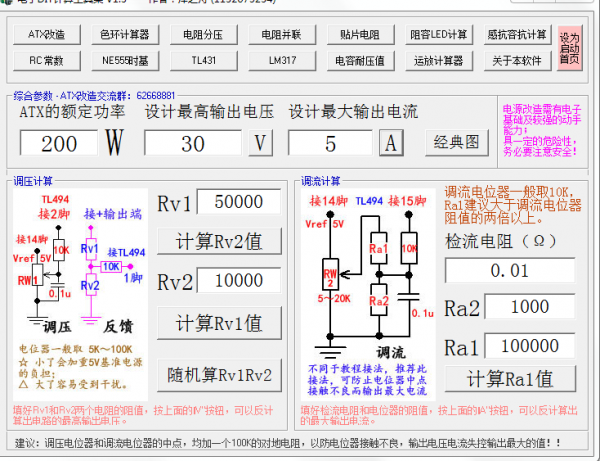Select the TL431 tool
Screen dimensions: 600x461
pyautogui.click(x=203, y=60)
